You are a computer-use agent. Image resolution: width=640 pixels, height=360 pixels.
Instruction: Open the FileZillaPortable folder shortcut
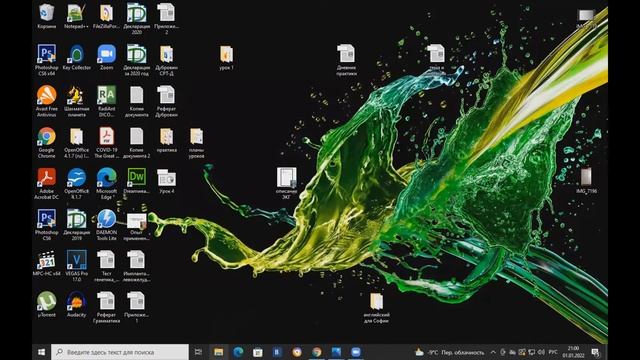pos(107,16)
